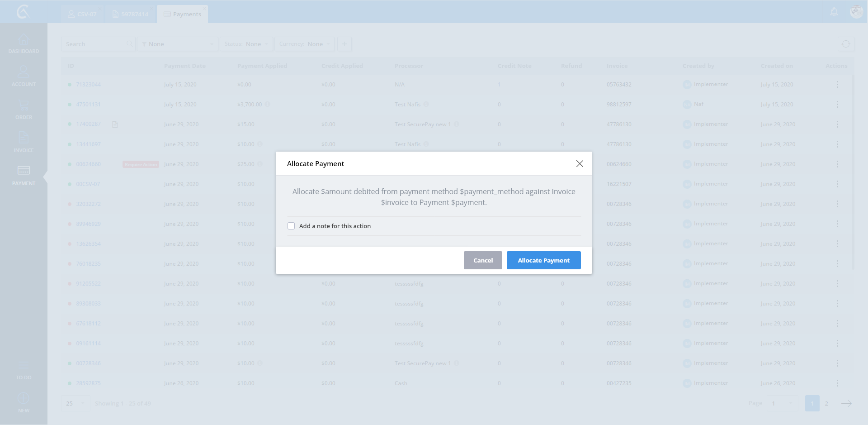Close the Allocate Payment dialog
Viewport: 868px width, 425px height.
click(x=580, y=164)
